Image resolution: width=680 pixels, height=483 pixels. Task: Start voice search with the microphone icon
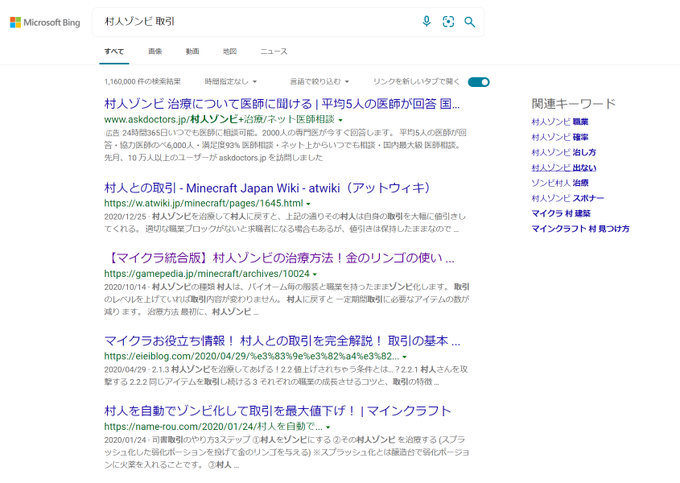tap(427, 22)
